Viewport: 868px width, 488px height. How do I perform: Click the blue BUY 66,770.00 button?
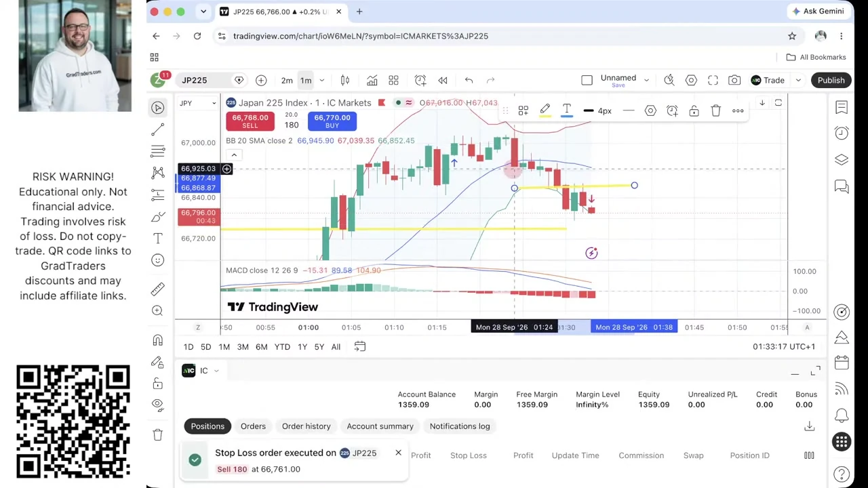332,121
